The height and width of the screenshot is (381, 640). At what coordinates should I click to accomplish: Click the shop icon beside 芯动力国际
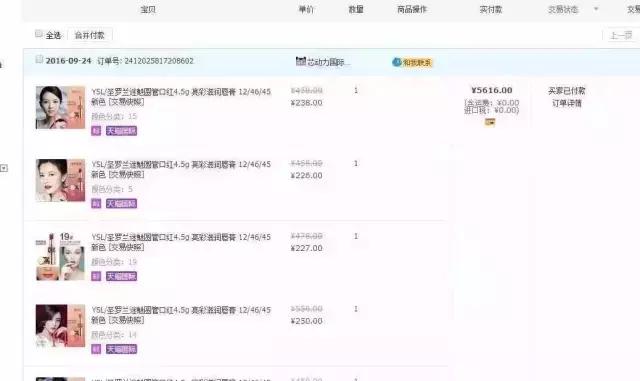301,61
